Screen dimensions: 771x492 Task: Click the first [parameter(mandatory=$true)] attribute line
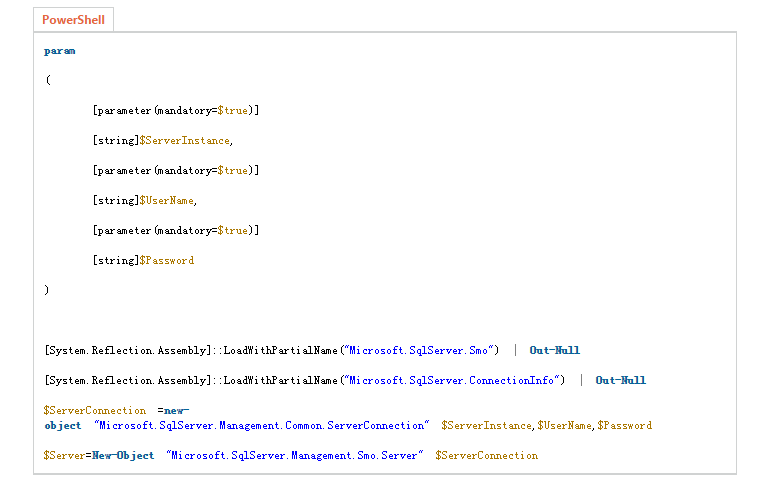pos(175,111)
